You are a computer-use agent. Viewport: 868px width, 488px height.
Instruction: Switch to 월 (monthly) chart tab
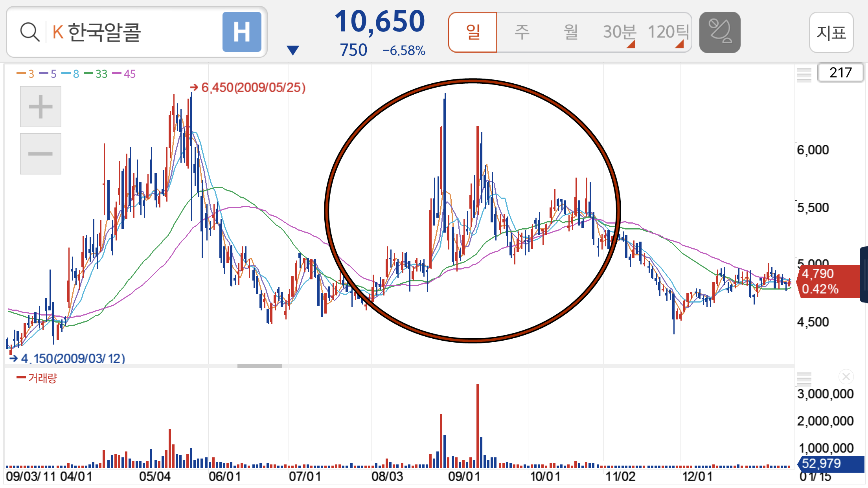coord(571,32)
